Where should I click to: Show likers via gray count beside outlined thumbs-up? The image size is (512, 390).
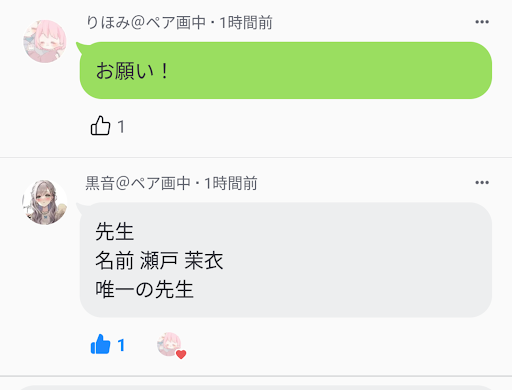[121, 127]
